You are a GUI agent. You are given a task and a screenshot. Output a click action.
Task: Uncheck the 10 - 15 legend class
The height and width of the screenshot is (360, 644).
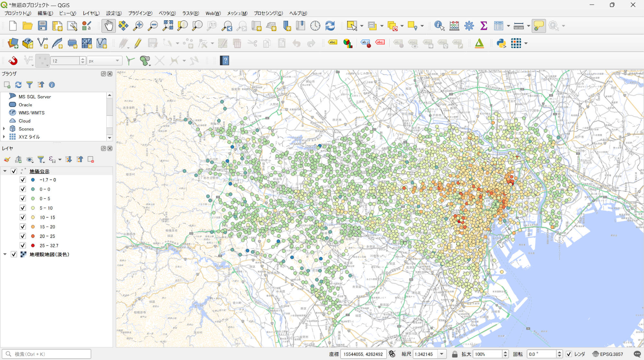tap(23, 217)
